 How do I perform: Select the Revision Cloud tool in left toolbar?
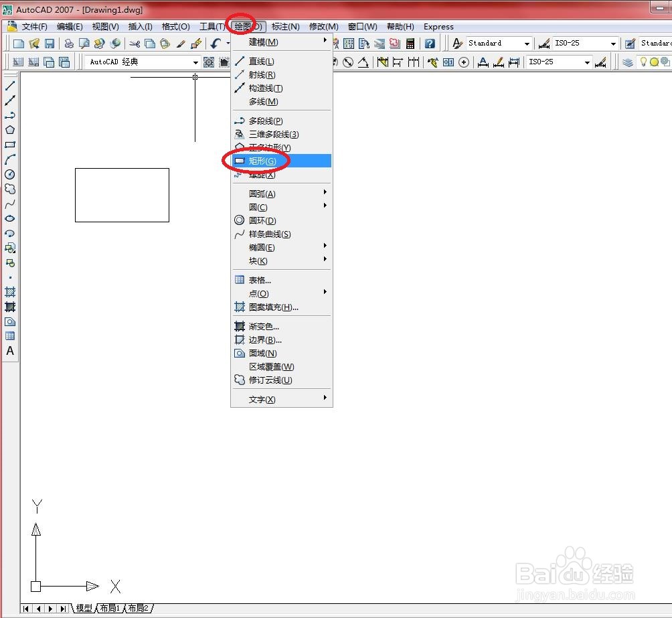coord(10,189)
